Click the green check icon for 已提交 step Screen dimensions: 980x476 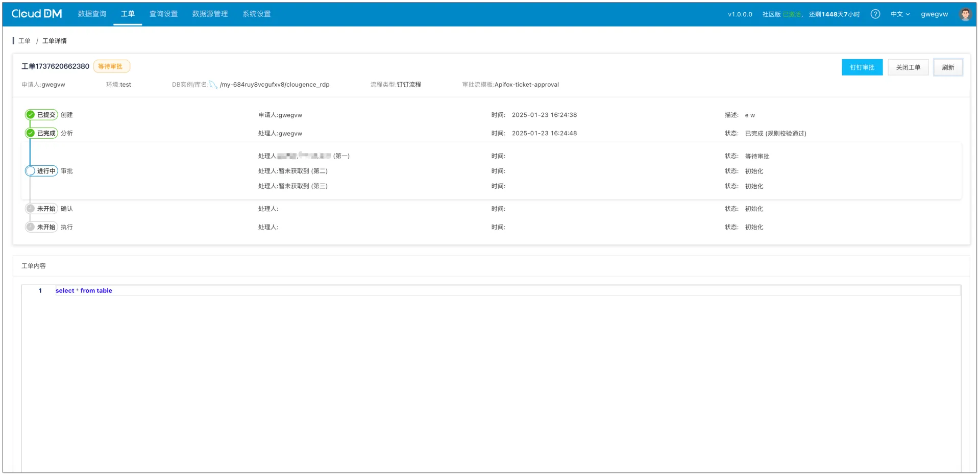31,115
